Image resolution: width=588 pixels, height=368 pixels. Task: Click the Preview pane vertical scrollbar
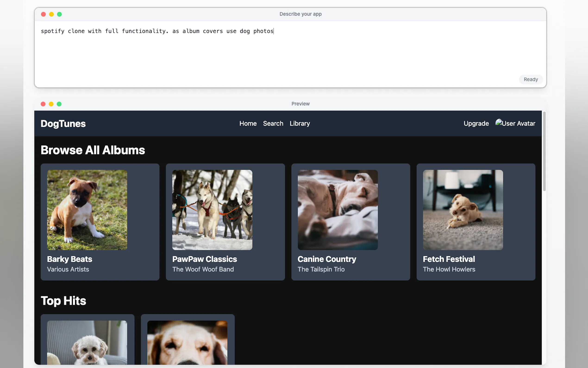click(x=544, y=151)
